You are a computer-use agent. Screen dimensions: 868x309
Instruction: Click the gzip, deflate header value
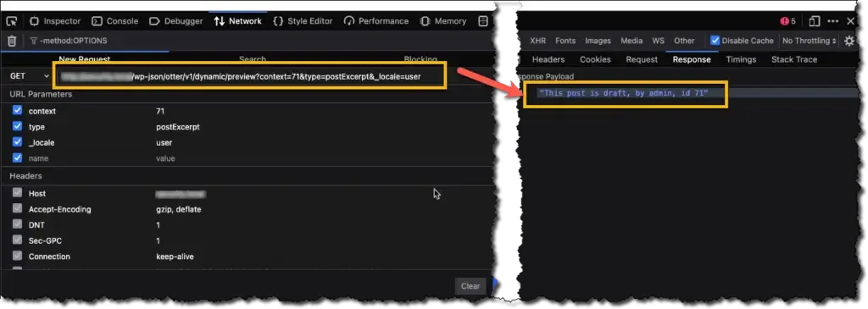(x=178, y=209)
